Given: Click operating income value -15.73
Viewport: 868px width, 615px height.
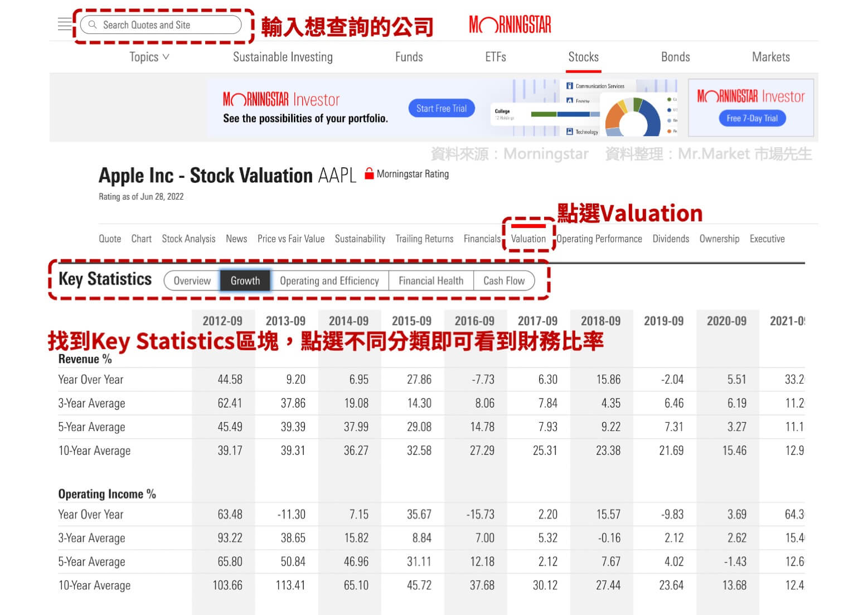Looking at the screenshot, I should (480, 514).
